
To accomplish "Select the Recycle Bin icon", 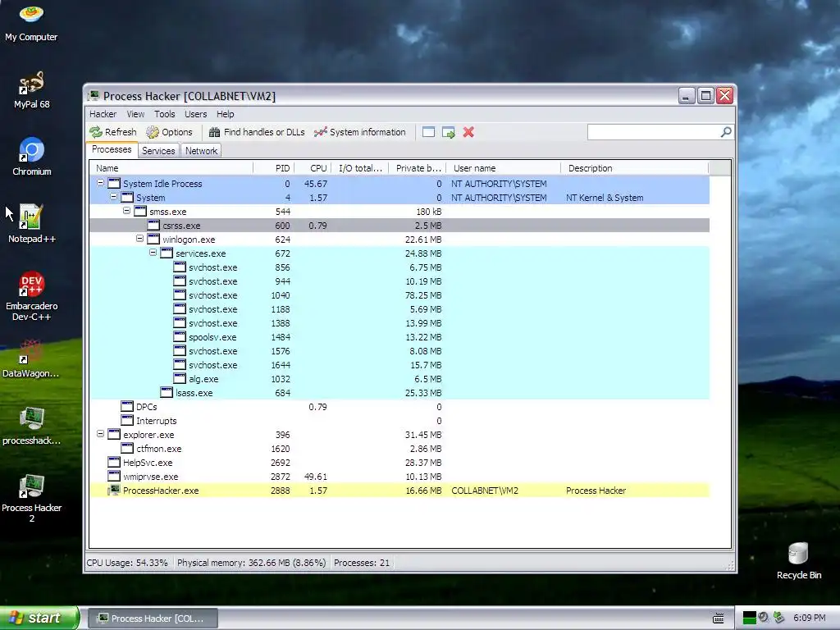I will [799, 560].
